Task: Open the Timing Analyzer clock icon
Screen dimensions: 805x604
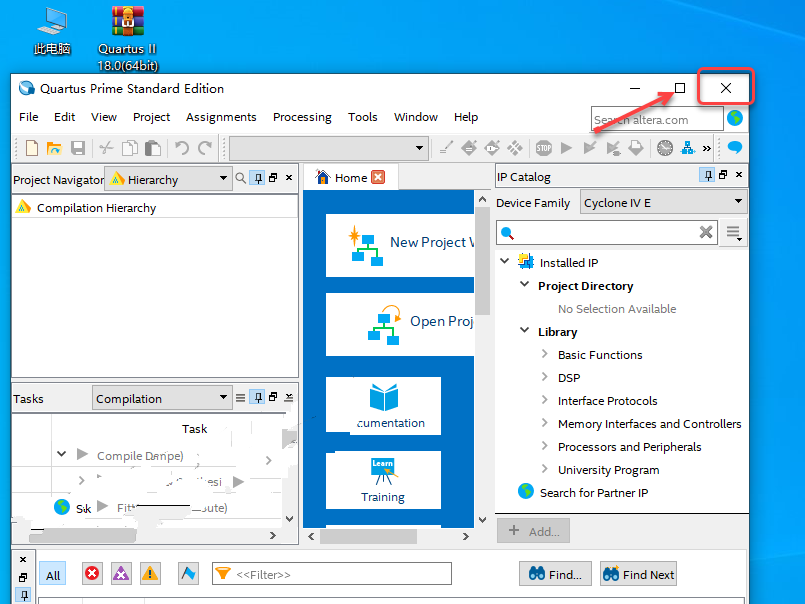Action: click(665, 148)
